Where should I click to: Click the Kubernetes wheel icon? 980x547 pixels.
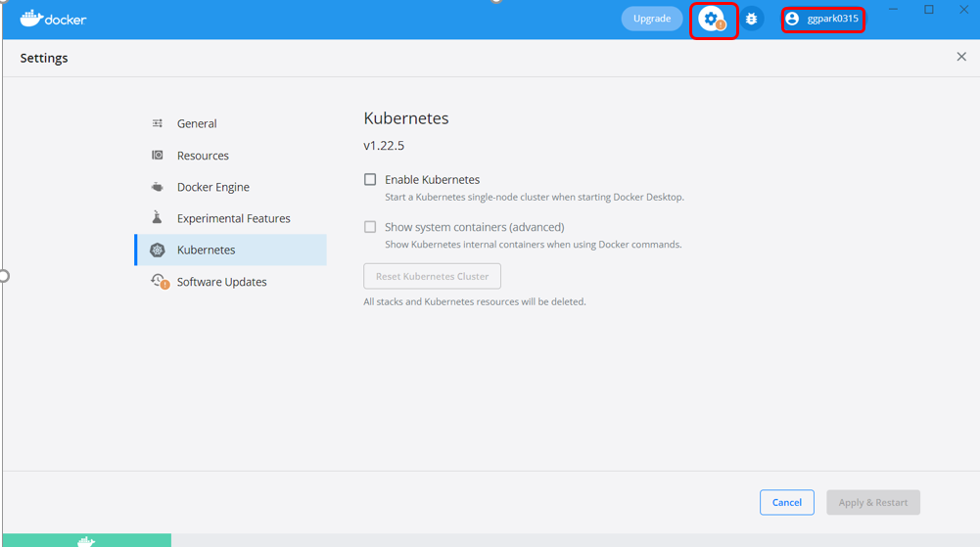coord(158,250)
